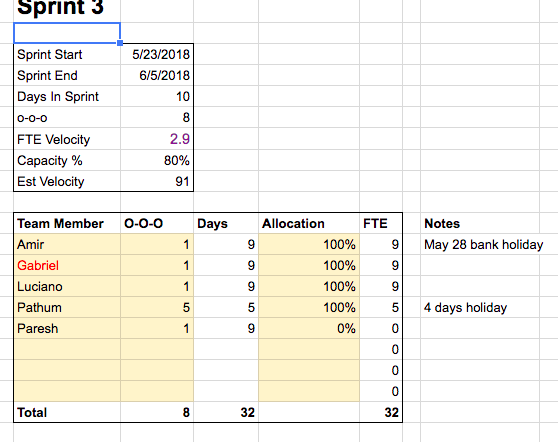Image resolution: width=558 pixels, height=442 pixels.
Task: Select the Days In Sprint value 10
Action: (157, 96)
